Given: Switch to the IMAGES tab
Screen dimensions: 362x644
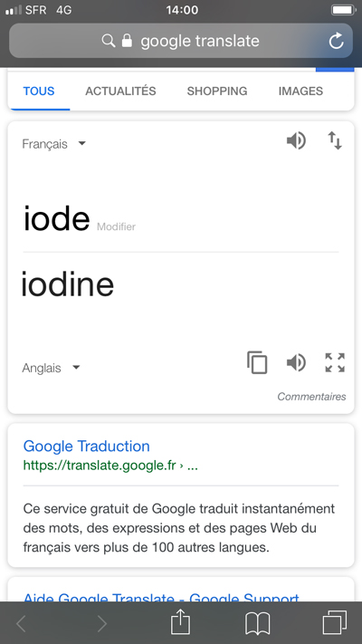Looking at the screenshot, I should (300, 91).
